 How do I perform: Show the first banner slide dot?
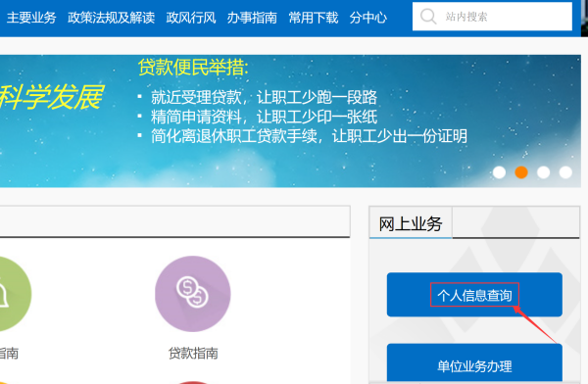coord(499,172)
